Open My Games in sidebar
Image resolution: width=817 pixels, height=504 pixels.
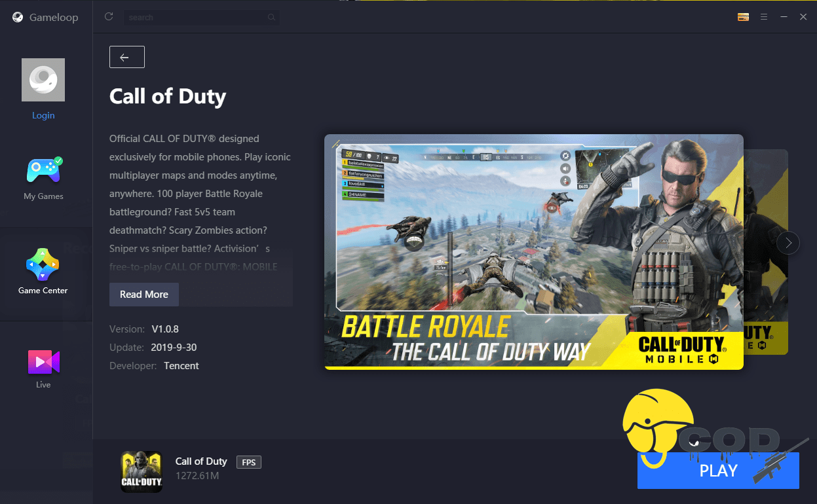coord(43,178)
